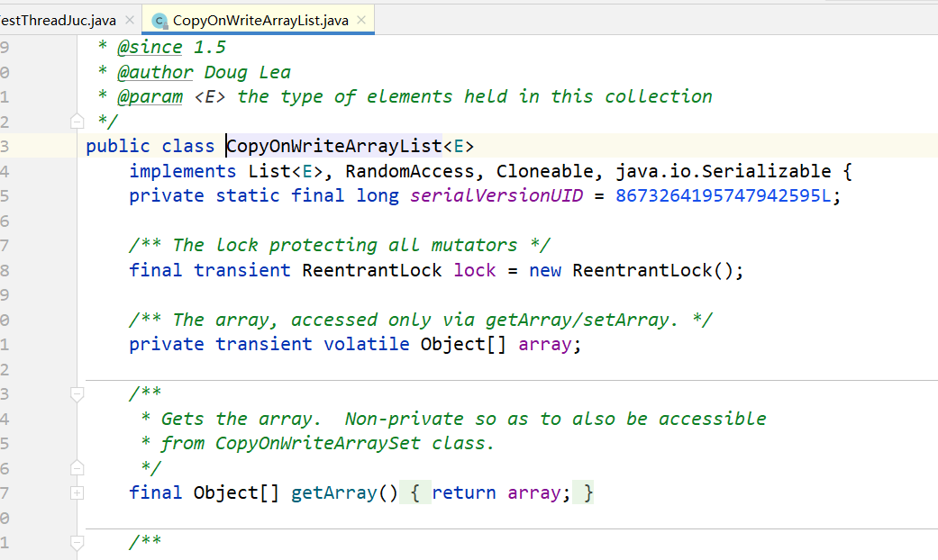Image resolution: width=938 pixels, height=560 pixels.
Task: Expand the folded getArray() method
Action: coord(77,492)
